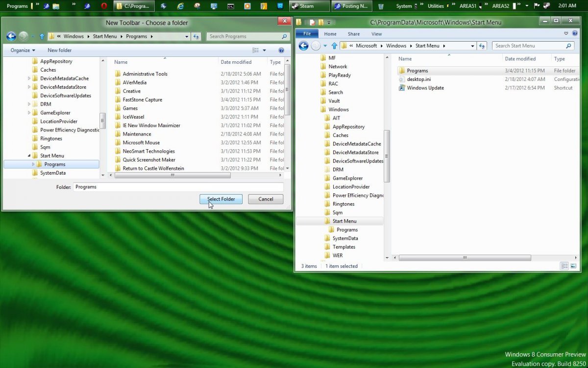
Task: Click the search magnifier in Search Programs box
Action: pyautogui.click(x=284, y=36)
